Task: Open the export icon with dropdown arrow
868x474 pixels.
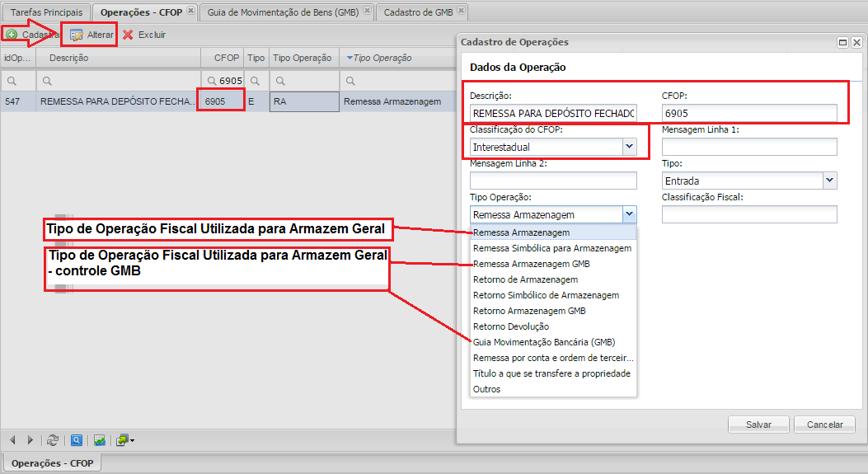Action: click(x=125, y=440)
